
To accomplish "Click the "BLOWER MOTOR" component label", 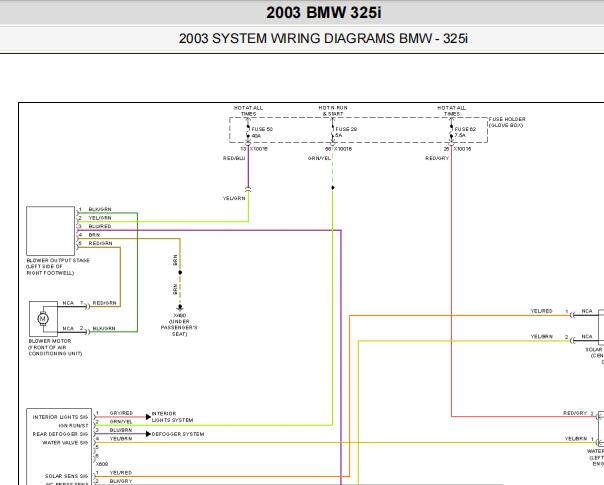I will point(55,347).
